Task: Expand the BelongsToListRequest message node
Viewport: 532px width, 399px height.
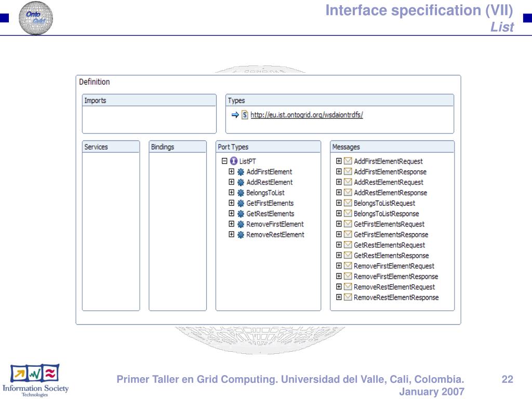Action: click(339, 203)
